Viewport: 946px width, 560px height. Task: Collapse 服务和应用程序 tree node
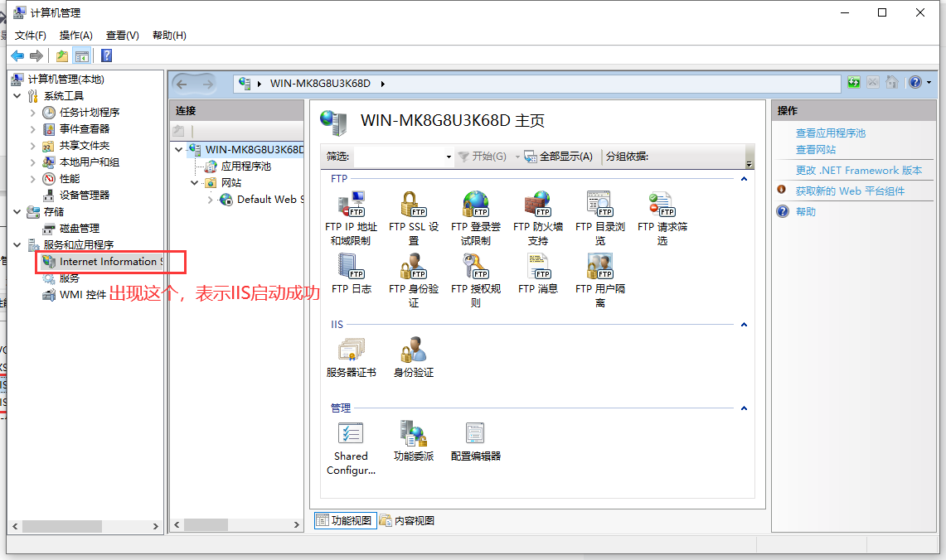tap(17, 244)
